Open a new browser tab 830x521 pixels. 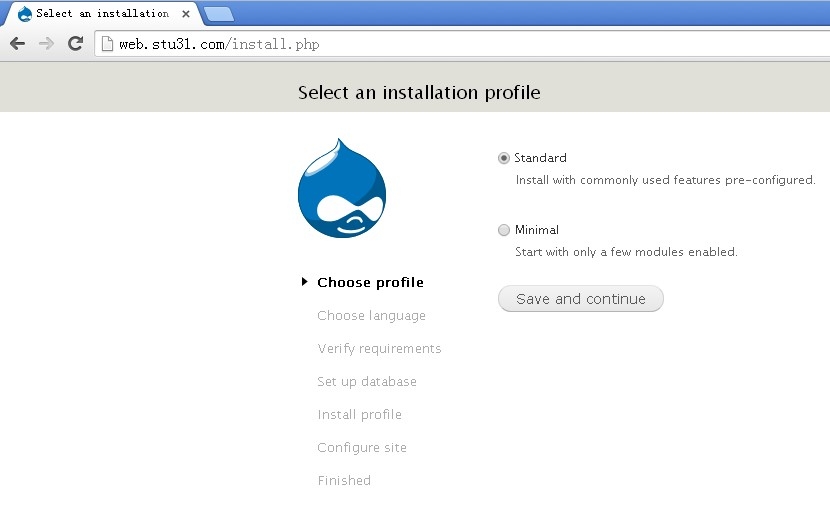pos(218,14)
